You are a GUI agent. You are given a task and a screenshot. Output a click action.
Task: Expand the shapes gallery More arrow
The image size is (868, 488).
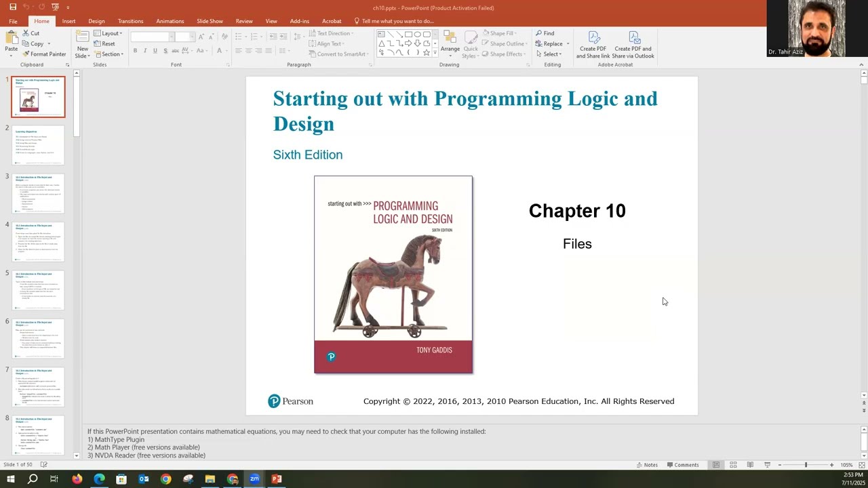[435, 53]
